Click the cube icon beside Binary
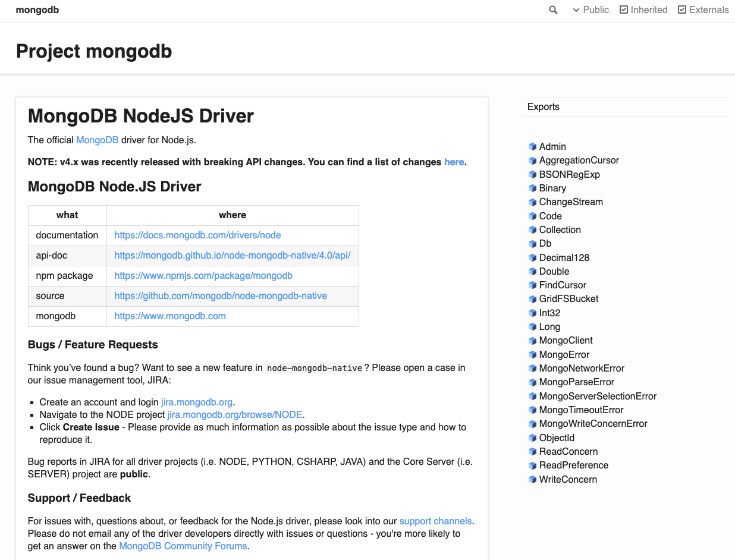 coord(533,188)
